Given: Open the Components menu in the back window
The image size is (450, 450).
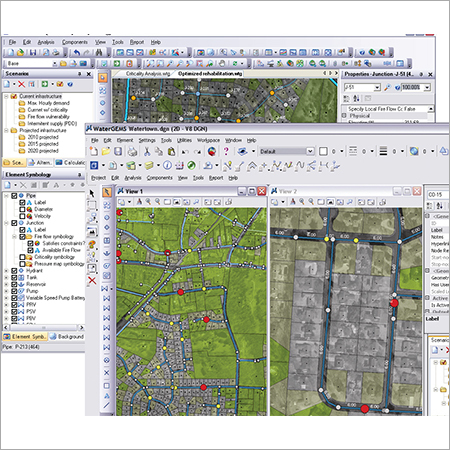Looking at the screenshot, I should point(75,42).
